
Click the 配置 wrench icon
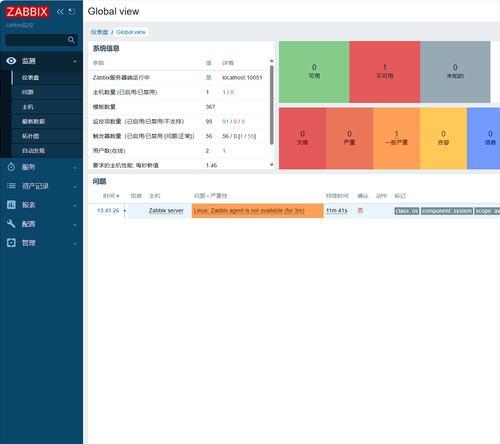(x=11, y=224)
